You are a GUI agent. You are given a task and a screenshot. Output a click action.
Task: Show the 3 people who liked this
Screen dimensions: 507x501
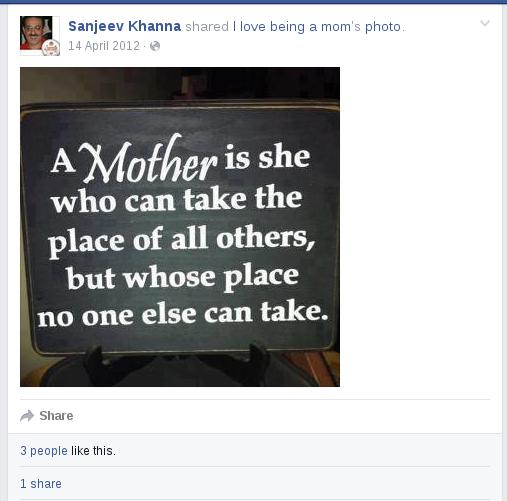tap(44, 451)
